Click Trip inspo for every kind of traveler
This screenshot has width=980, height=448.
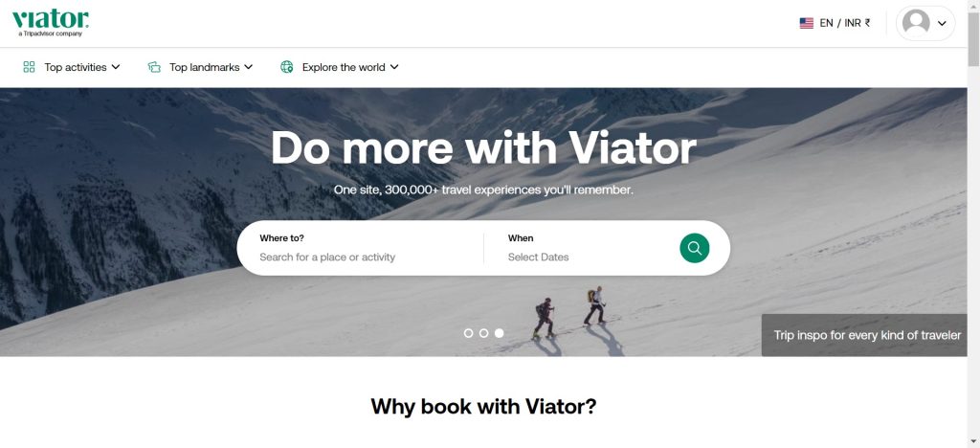click(x=867, y=336)
